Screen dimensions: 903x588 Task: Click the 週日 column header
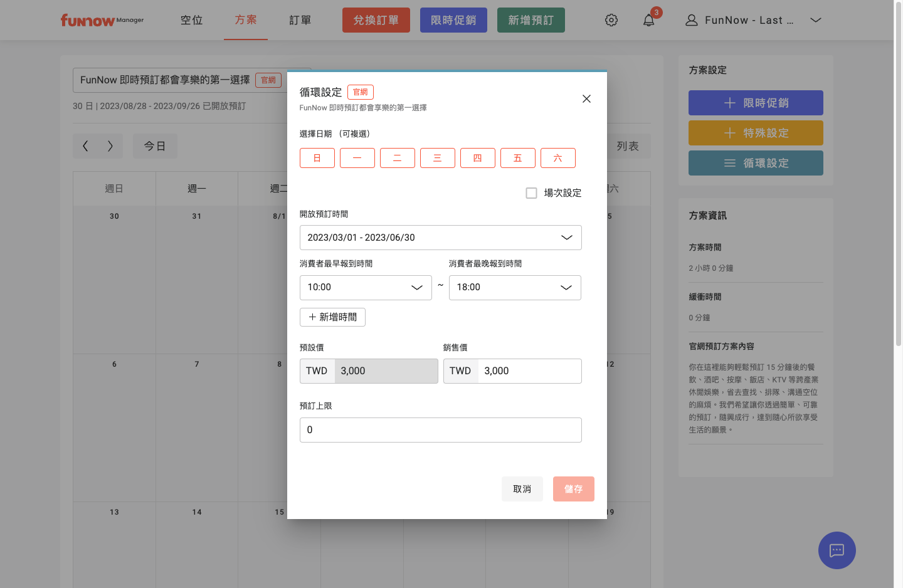[114, 189]
